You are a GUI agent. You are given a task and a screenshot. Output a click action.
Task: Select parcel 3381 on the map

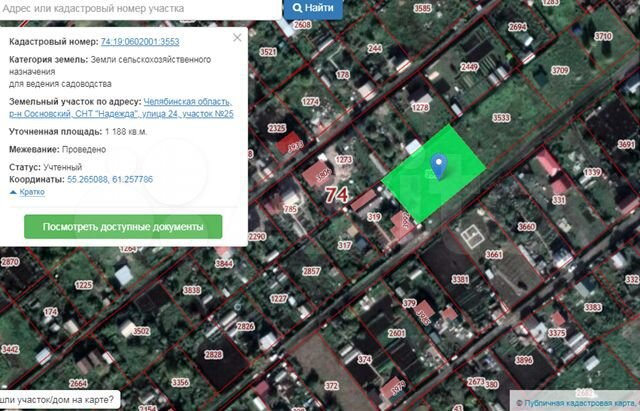click(460, 278)
